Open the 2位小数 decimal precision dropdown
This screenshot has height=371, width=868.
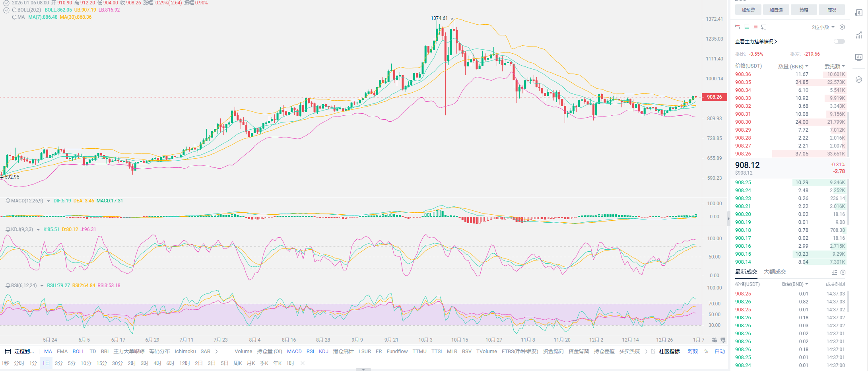(823, 27)
